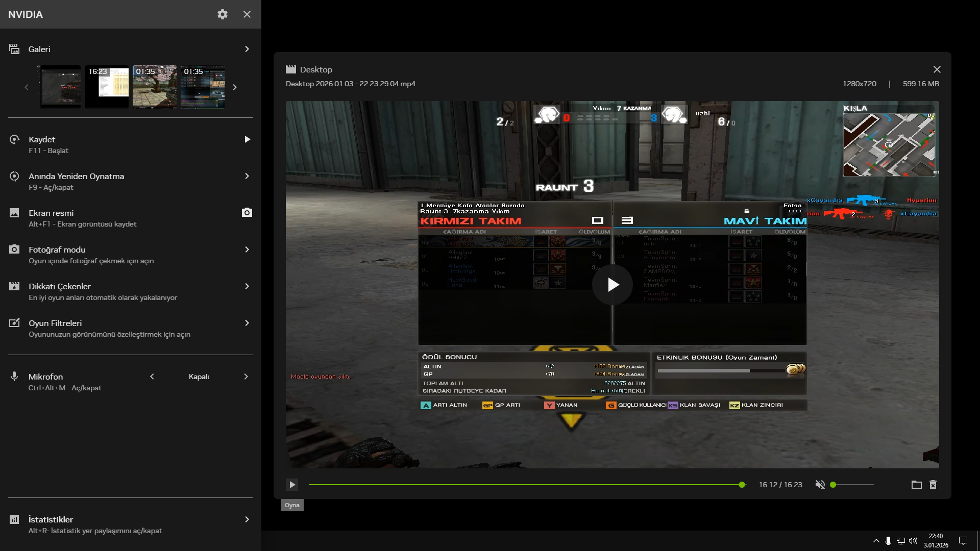Image resolution: width=980 pixels, height=551 pixels.
Task: Click the İstatistikler statistics icon
Action: click(x=14, y=519)
